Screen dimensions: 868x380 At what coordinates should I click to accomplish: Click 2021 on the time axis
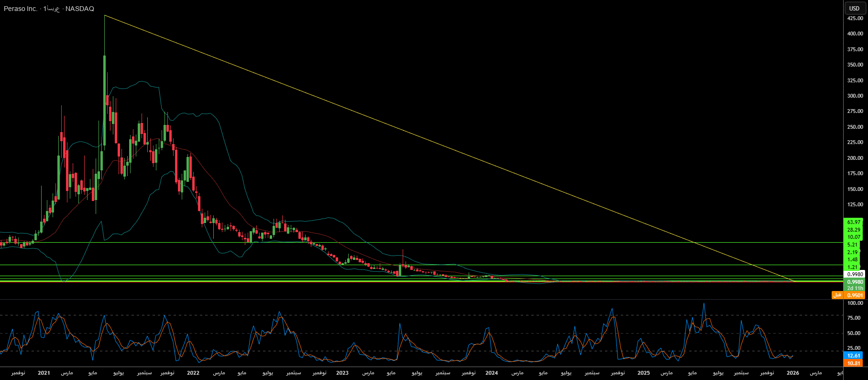pyautogui.click(x=44, y=373)
